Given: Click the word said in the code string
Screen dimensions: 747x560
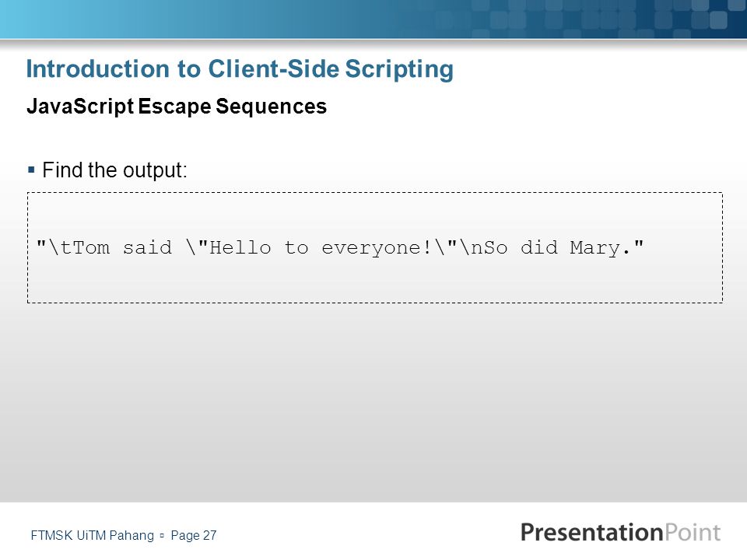Looking at the screenshot, I should point(147,247).
